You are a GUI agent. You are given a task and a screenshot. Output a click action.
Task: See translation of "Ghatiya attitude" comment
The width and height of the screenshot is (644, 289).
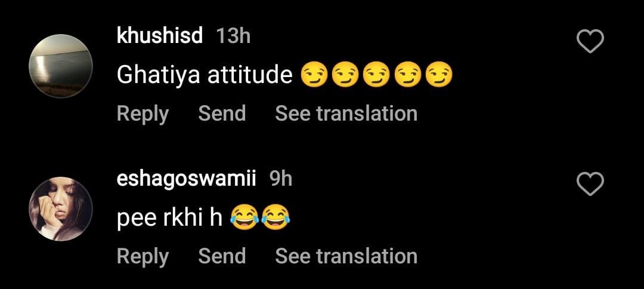pos(346,113)
